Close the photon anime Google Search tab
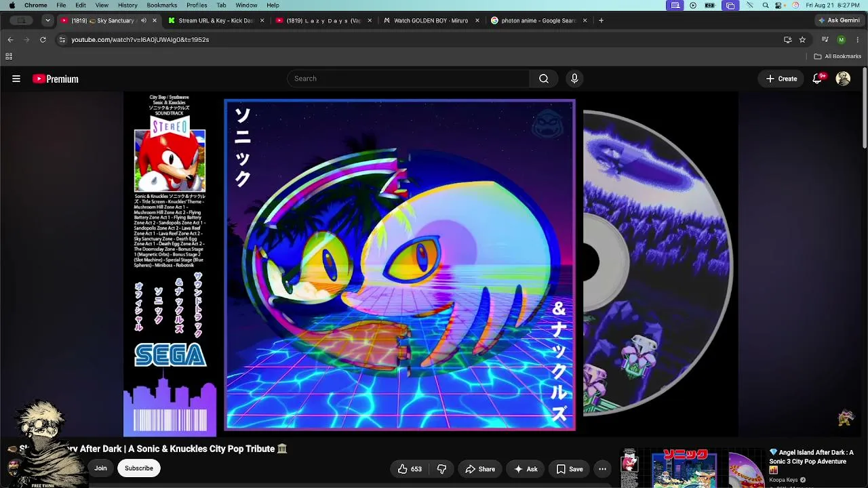Screen dimensions: 868x488 coord(585,20)
